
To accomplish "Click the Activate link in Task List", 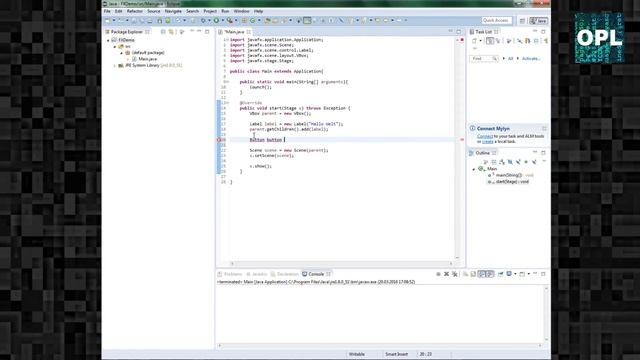I will (531, 59).
